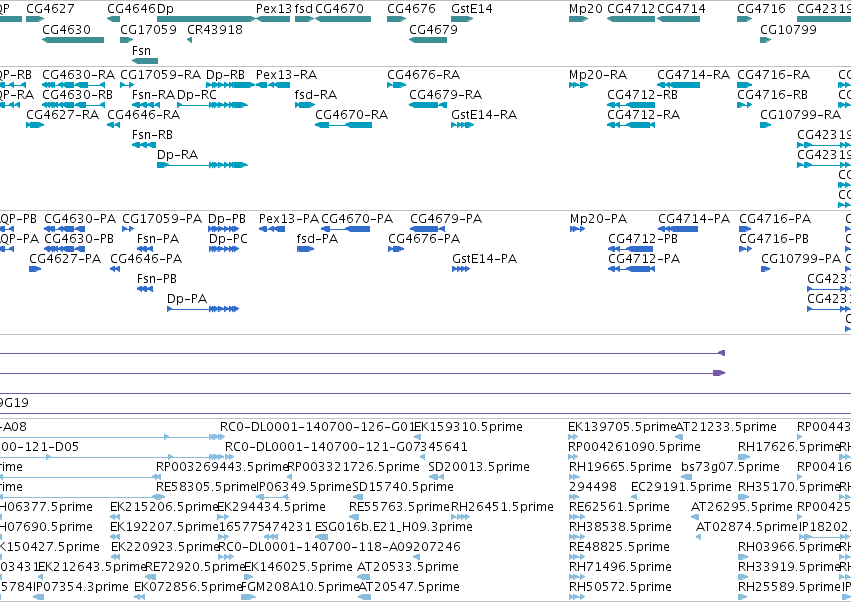Open the Fsn-PA protein label

click(x=158, y=239)
